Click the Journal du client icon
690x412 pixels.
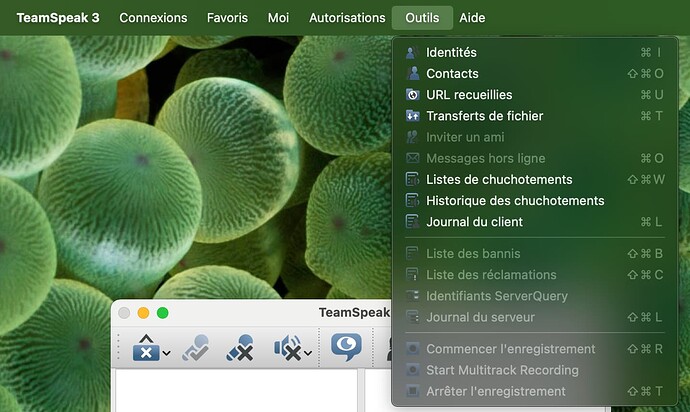pos(412,222)
